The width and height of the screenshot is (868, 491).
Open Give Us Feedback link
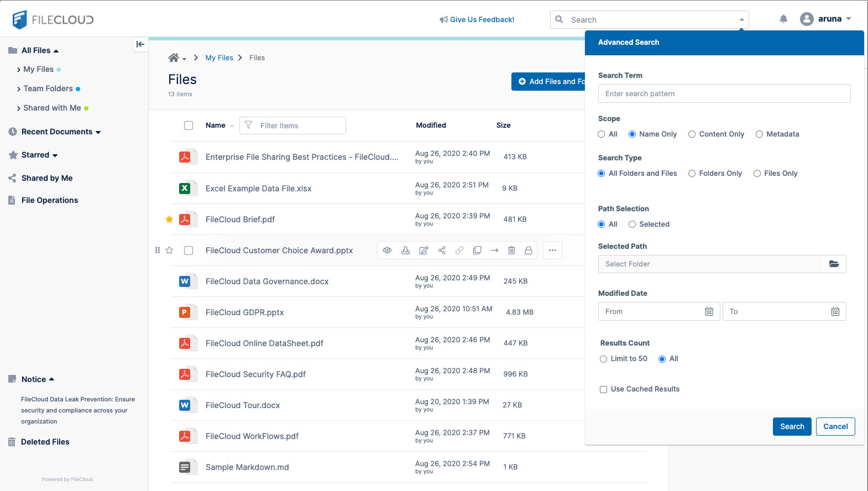click(477, 19)
